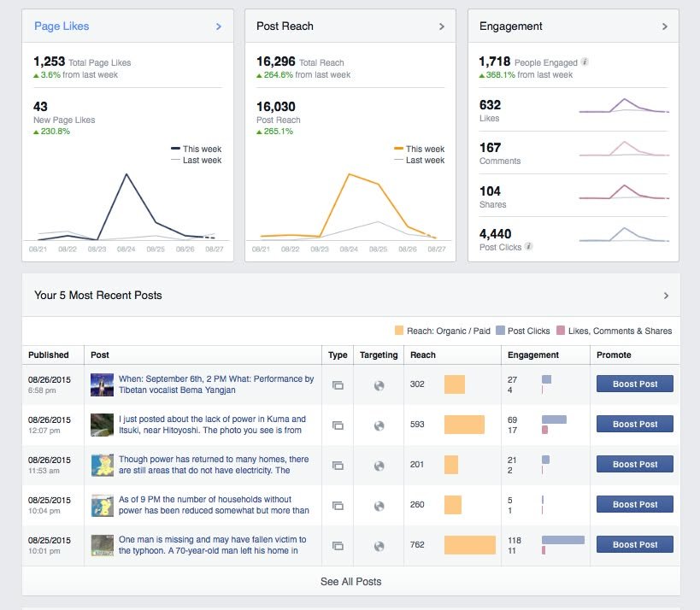
Task: Click the info icon beside Post Clicks
Action: [528, 247]
